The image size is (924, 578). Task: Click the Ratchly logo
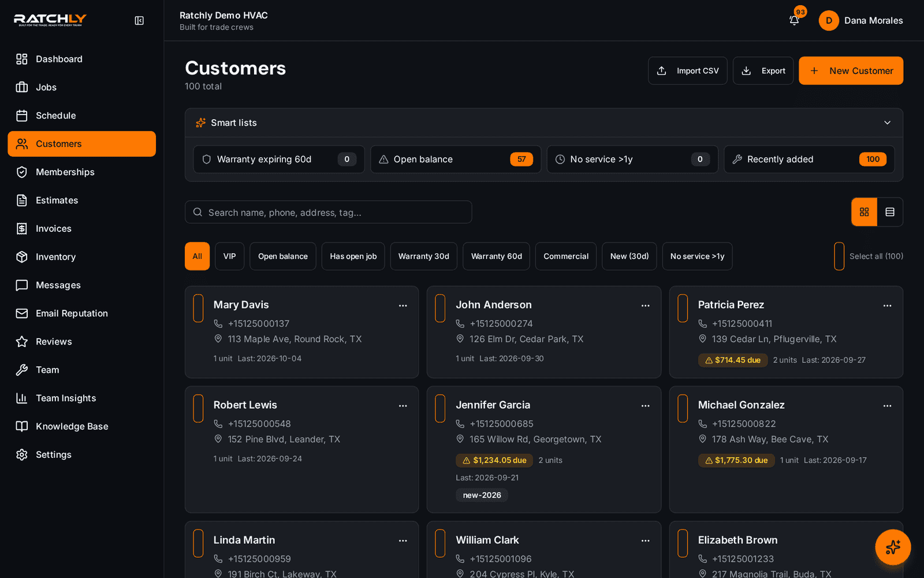50,20
